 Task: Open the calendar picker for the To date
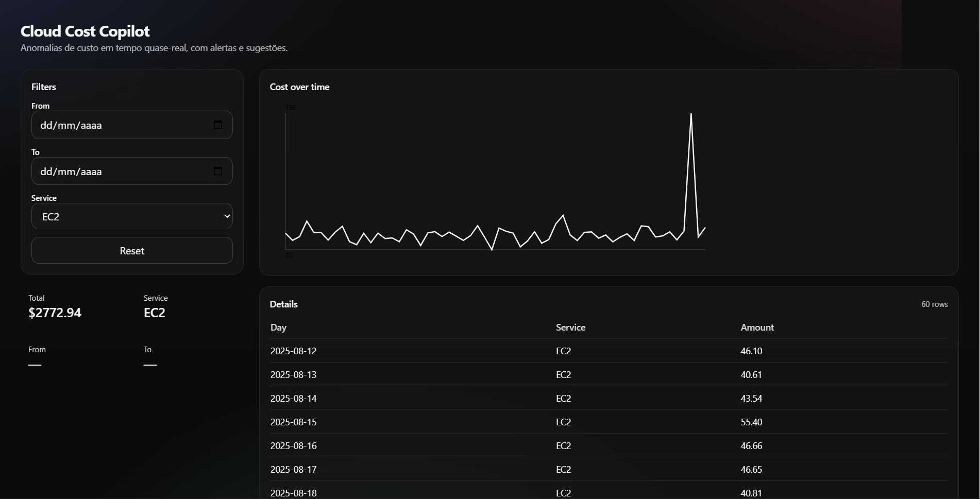coord(218,171)
